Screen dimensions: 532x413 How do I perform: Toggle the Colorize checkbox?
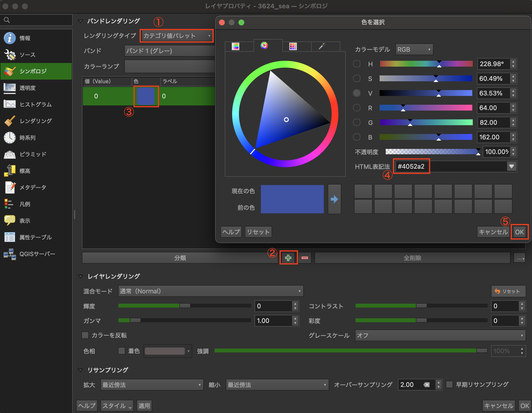click(x=121, y=351)
